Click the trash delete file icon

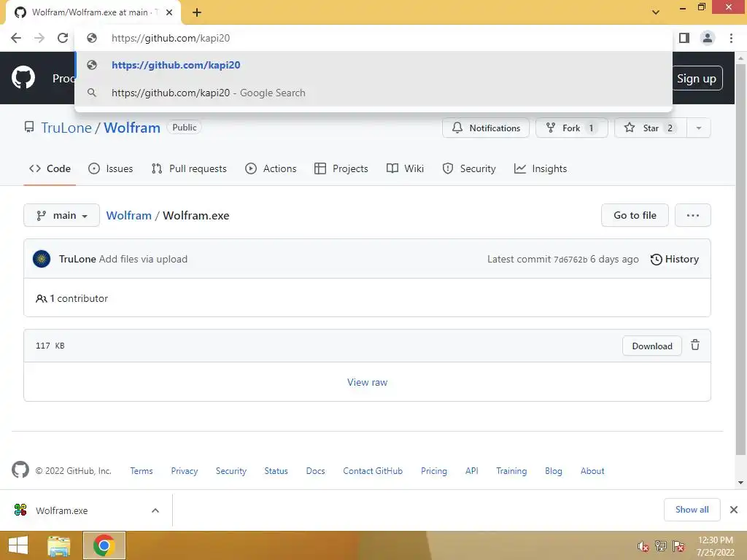coord(695,345)
